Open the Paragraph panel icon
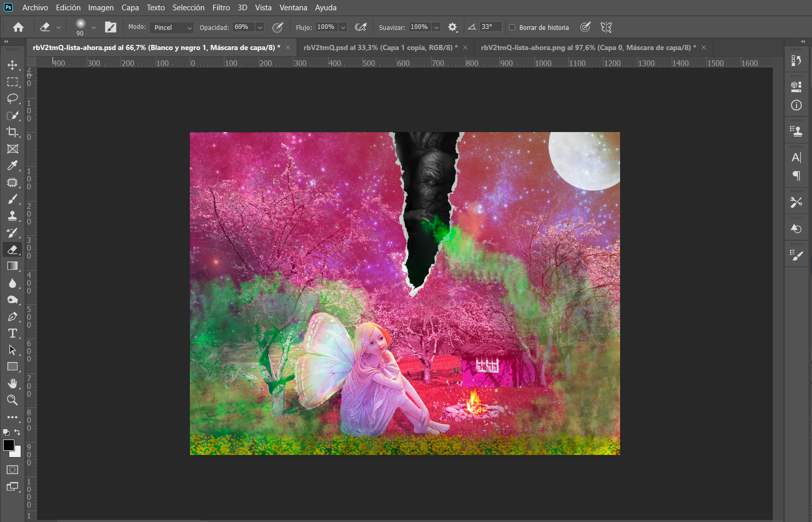This screenshot has width=812, height=522. coord(796,176)
